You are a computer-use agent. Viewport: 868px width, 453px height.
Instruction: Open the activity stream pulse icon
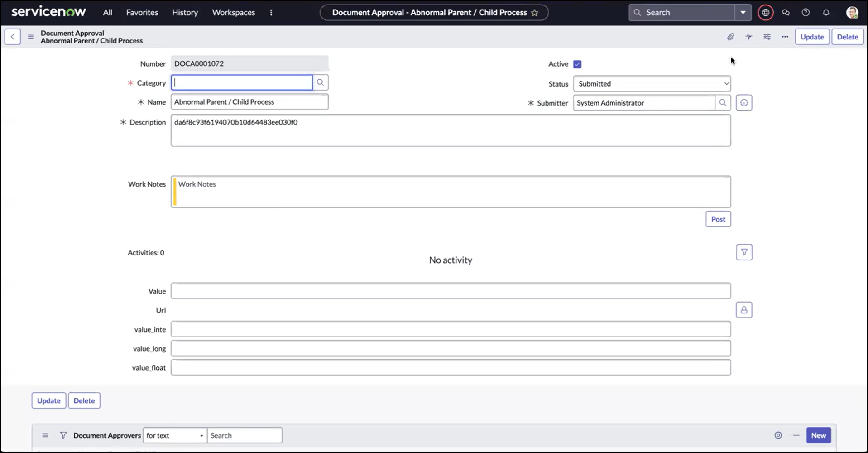pos(749,37)
